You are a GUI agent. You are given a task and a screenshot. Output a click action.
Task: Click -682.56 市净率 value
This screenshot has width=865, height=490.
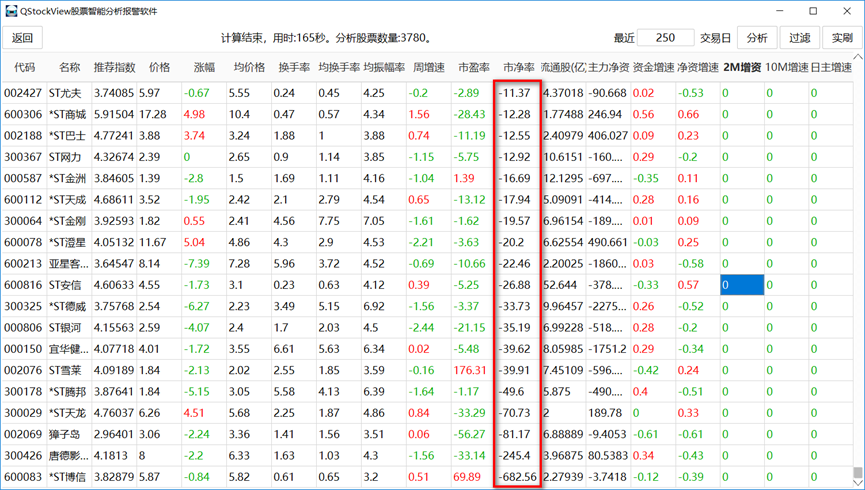tap(517, 477)
